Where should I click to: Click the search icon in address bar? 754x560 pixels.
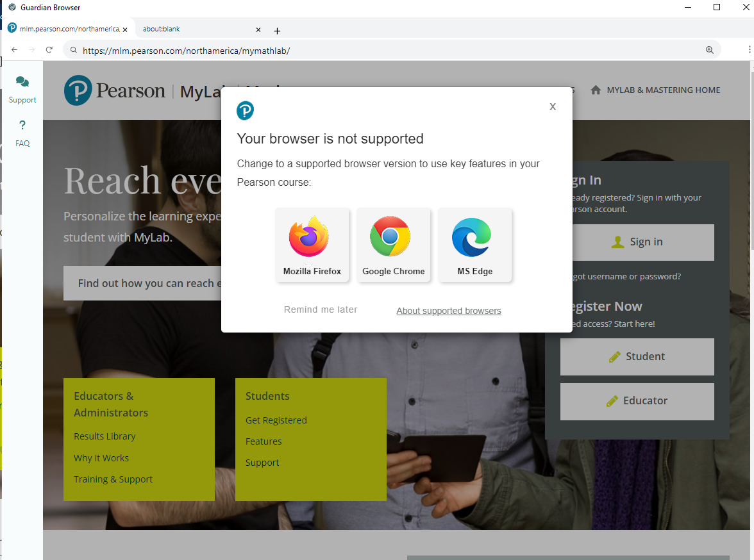[74, 50]
